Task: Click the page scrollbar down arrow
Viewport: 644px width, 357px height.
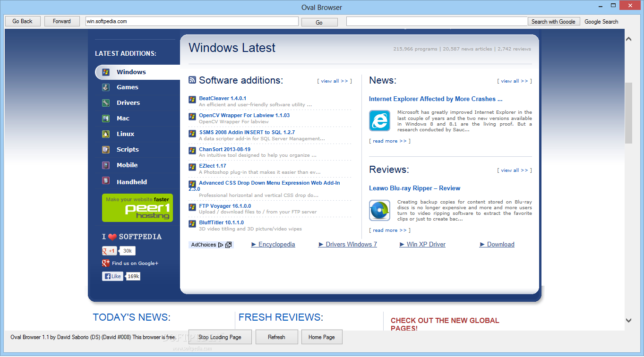Action: pyautogui.click(x=628, y=320)
